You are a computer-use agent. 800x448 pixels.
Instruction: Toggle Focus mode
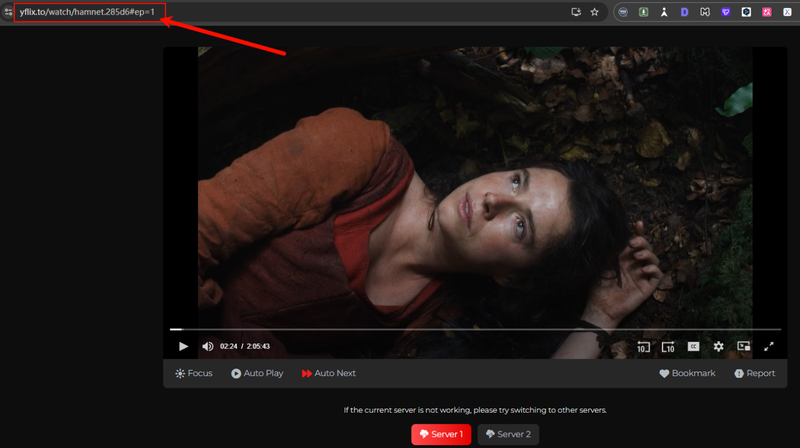pyautogui.click(x=194, y=374)
